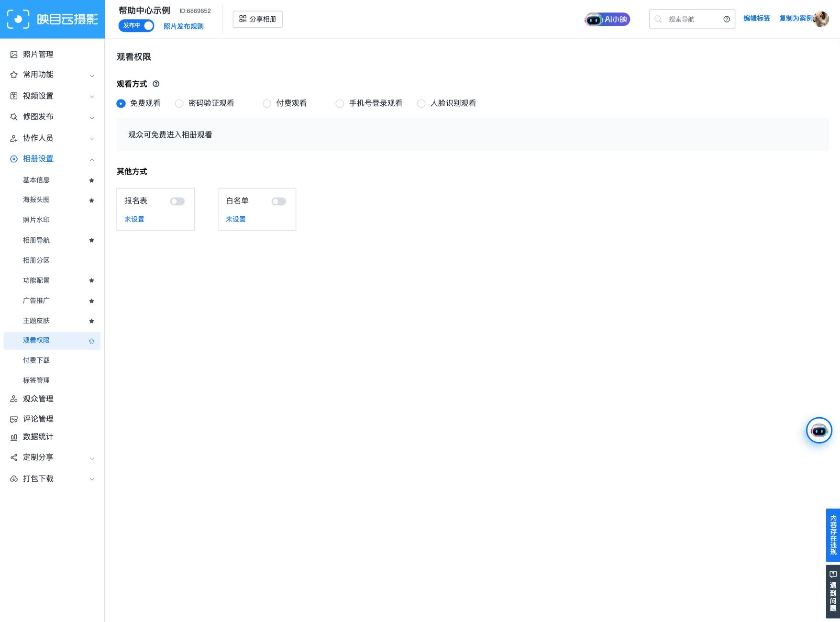
Task: Click the star icon beside 功能配置
Action: pyautogui.click(x=91, y=280)
